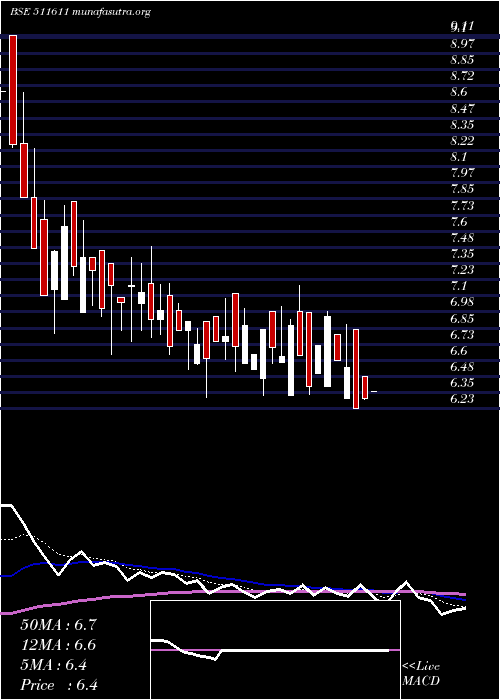
Task: Select the 7.35 price axis label
Action: coord(462,254)
